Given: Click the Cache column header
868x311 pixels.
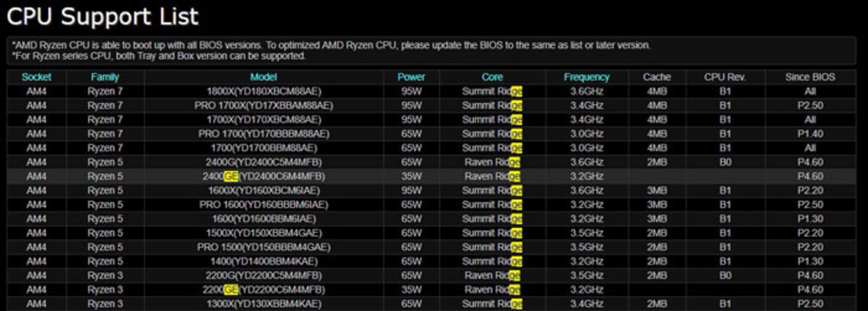Looking at the screenshot, I should pos(656,77).
